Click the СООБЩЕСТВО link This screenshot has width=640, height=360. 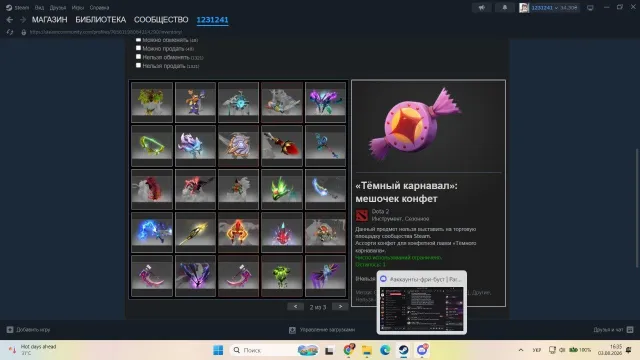(161, 20)
